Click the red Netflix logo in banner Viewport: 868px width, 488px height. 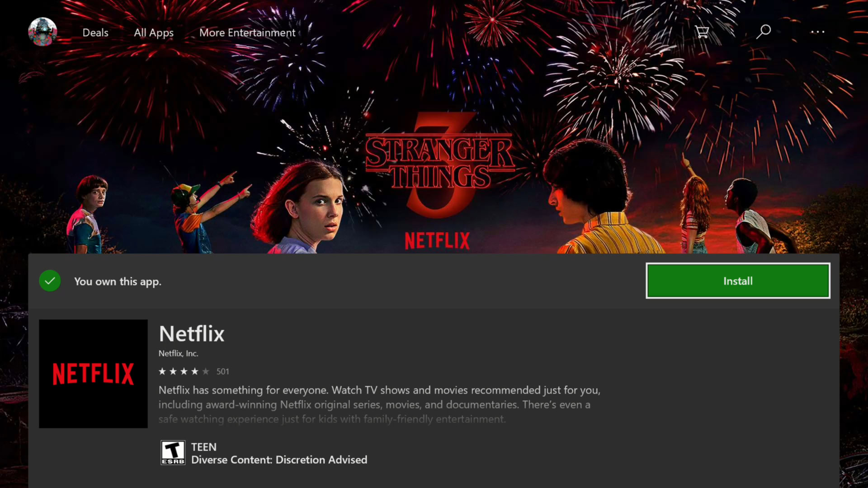(x=437, y=241)
